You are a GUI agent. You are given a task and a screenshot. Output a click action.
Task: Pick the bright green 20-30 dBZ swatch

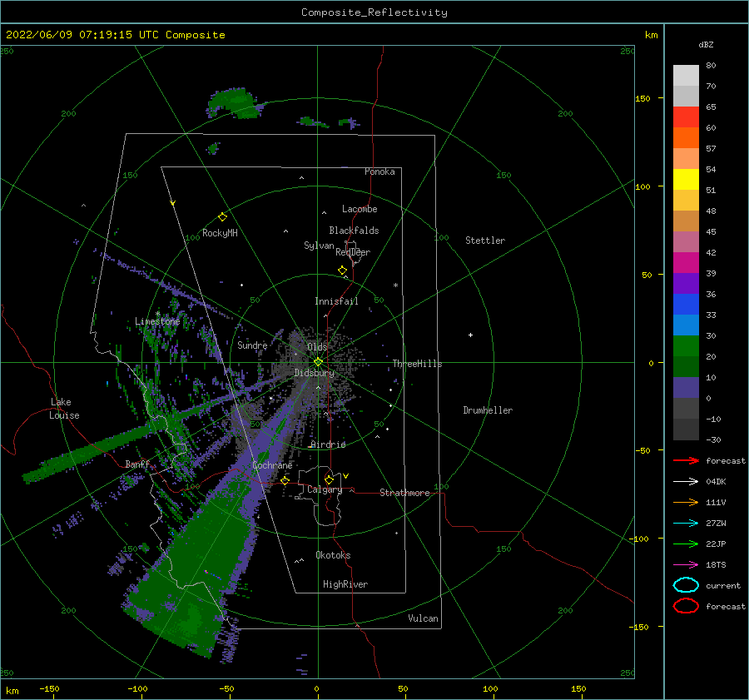[686, 346]
